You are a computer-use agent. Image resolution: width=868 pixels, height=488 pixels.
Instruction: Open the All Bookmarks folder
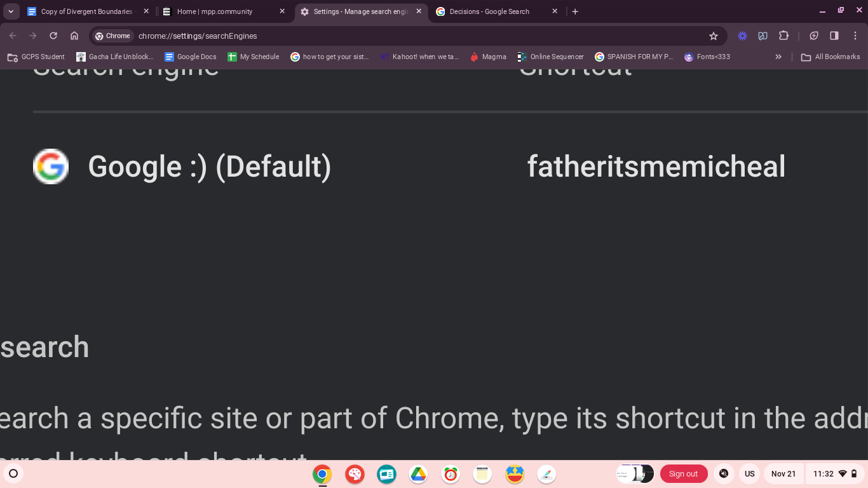831,57
